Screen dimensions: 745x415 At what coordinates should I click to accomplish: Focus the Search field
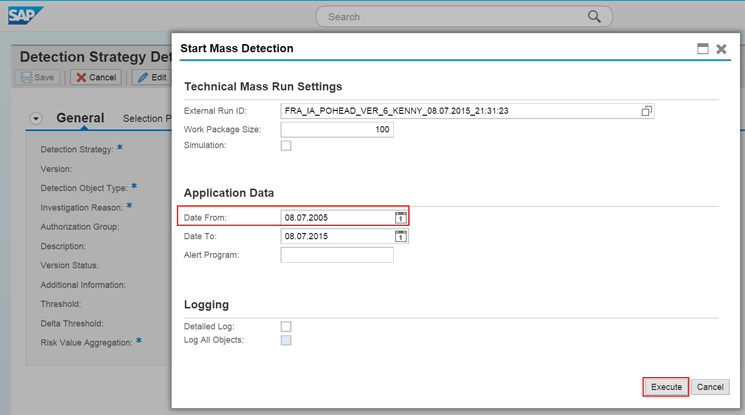[x=464, y=17]
